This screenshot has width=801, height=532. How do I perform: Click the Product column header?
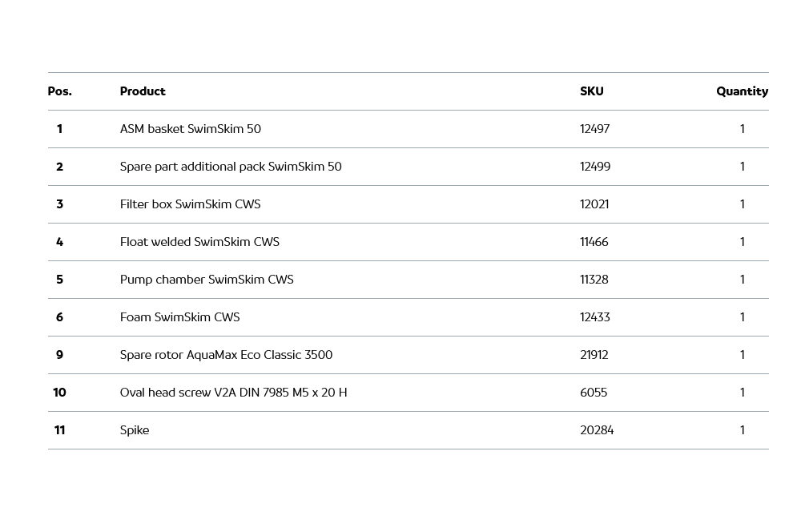click(x=143, y=91)
